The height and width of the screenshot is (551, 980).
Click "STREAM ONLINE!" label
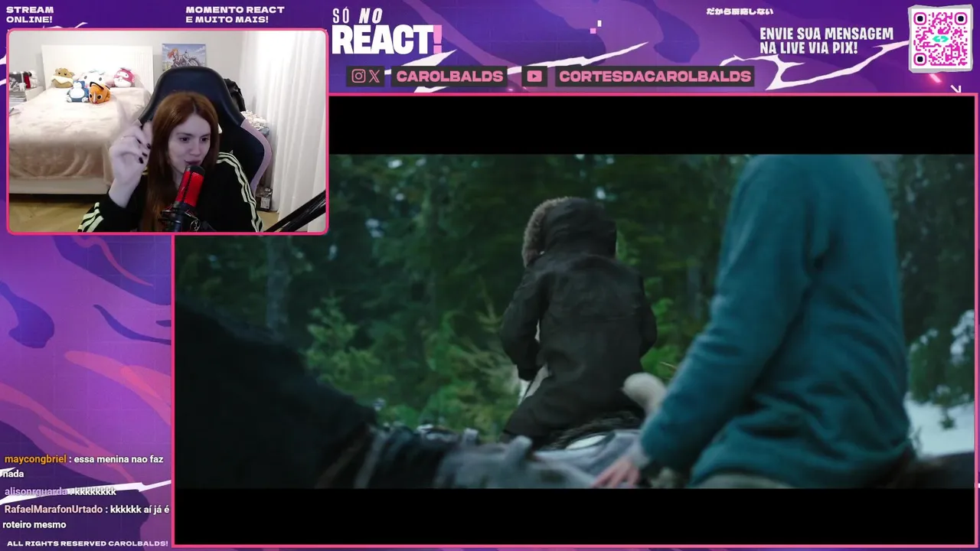30,15
